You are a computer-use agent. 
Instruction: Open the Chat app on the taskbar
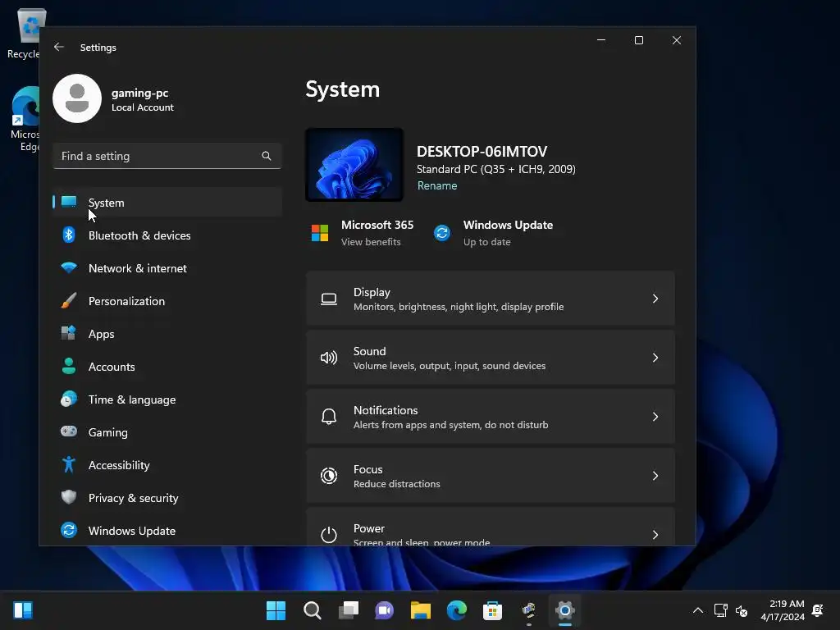click(x=384, y=610)
